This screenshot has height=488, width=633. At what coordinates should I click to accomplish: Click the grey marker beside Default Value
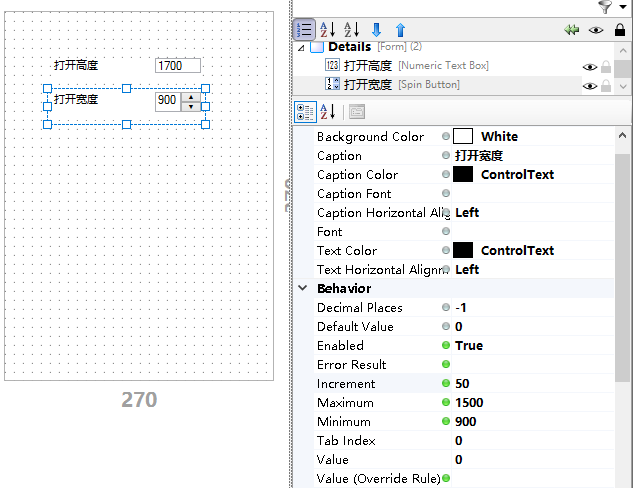446,326
